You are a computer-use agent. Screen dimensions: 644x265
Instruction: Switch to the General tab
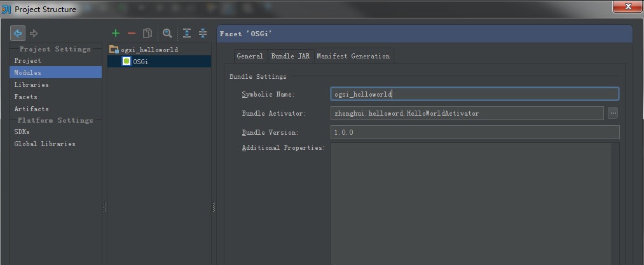250,56
